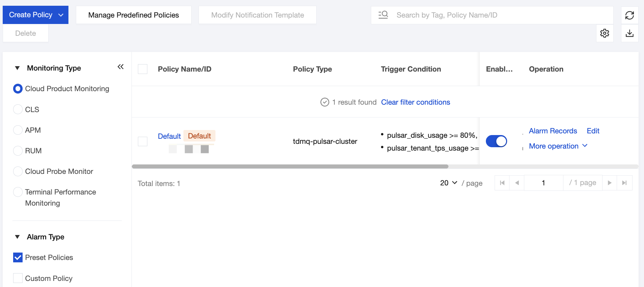Image resolution: width=644 pixels, height=287 pixels.
Task: Select the CLS monitoring type radio
Action: tap(18, 109)
